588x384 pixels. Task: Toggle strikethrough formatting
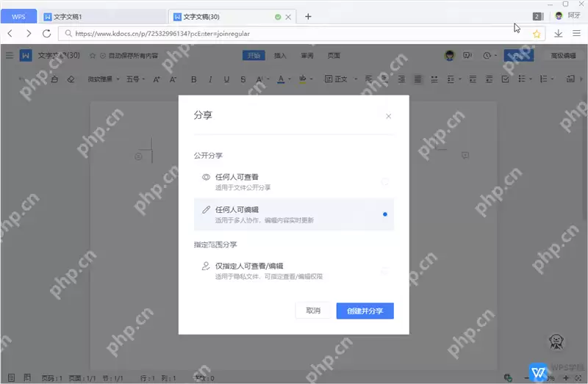coord(243,79)
